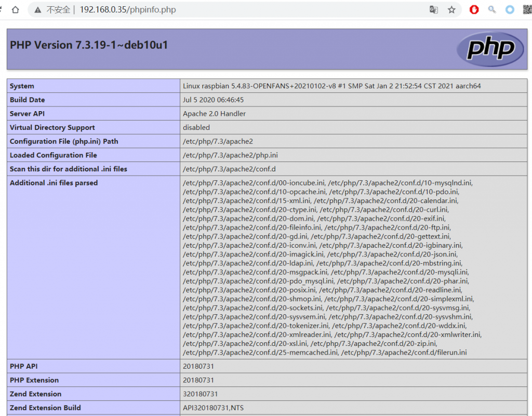Click the 20-imagick.ini path text

click(254, 254)
